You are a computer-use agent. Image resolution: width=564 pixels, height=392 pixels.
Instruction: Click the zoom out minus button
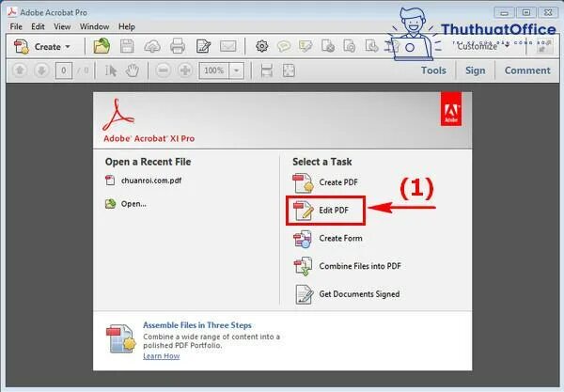pos(163,71)
